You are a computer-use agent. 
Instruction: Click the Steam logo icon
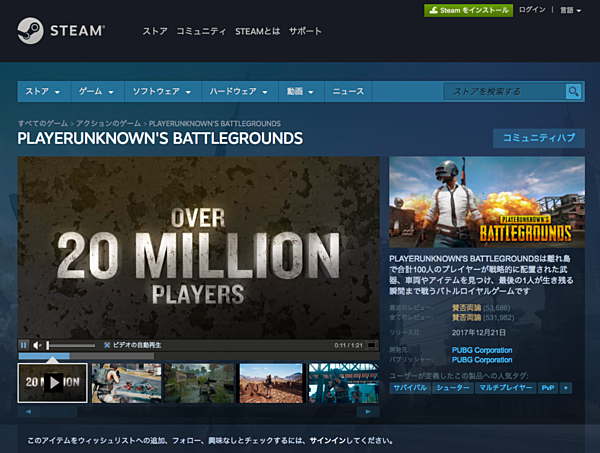tap(30, 31)
